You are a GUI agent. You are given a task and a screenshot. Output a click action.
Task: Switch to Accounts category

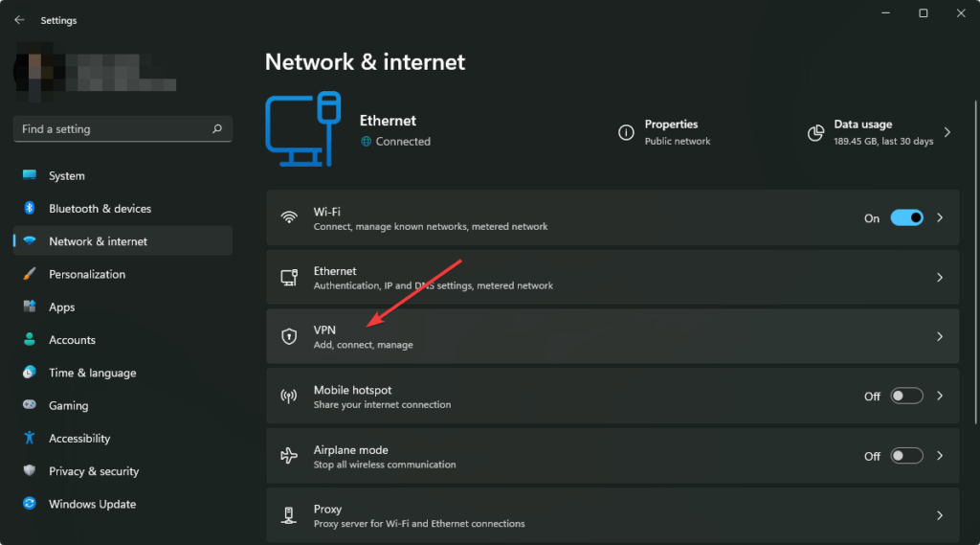[x=122, y=340]
